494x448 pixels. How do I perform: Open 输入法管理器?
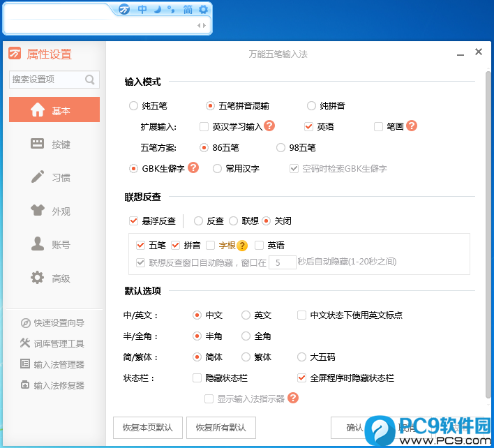(52, 364)
